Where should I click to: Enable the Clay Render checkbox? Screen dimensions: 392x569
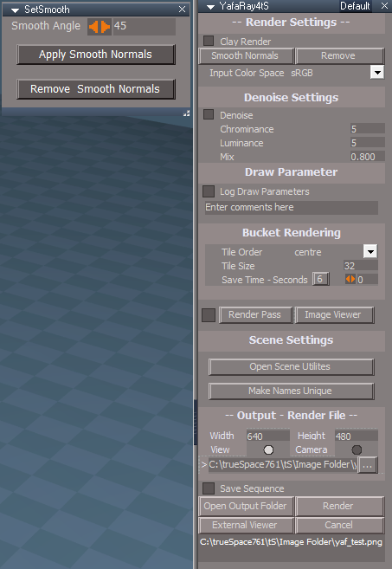[209, 41]
